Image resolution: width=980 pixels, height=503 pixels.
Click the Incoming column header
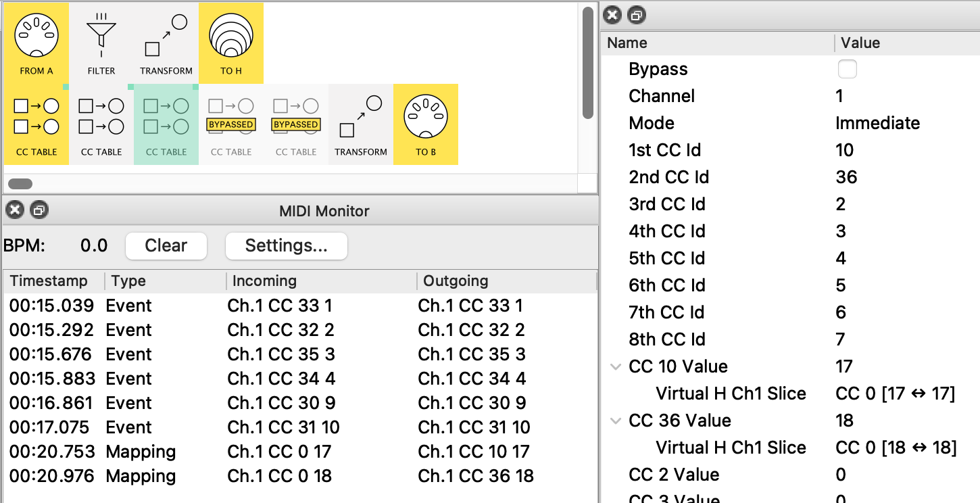[x=264, y=281]
